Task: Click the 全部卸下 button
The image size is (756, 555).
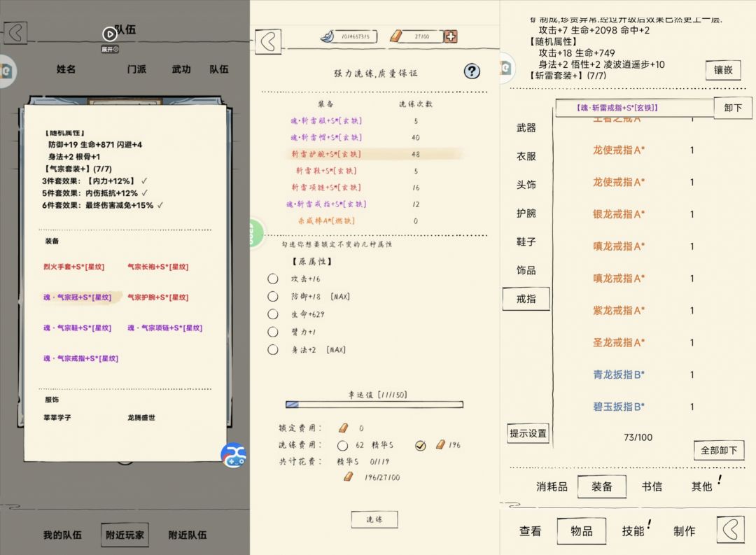Action: (718, 450)
